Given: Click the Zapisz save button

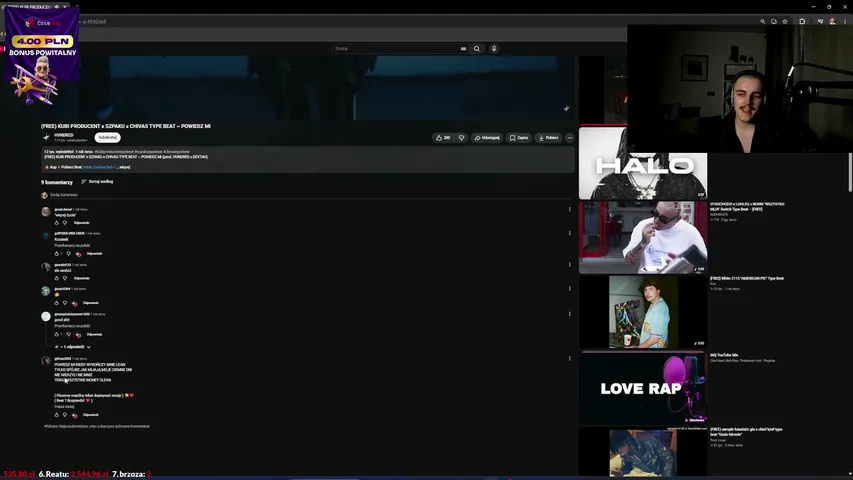Looking at the screenshot, I should point(519,138).
